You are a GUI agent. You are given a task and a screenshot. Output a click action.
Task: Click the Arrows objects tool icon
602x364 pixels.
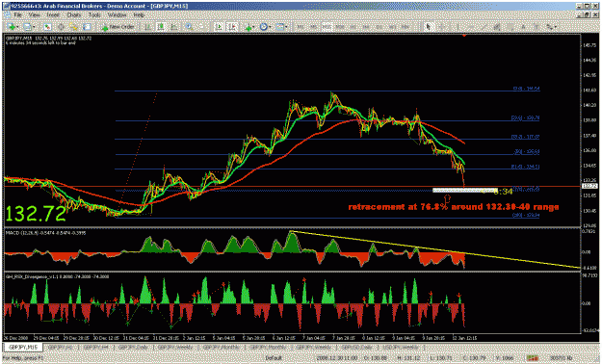(550, 27)
